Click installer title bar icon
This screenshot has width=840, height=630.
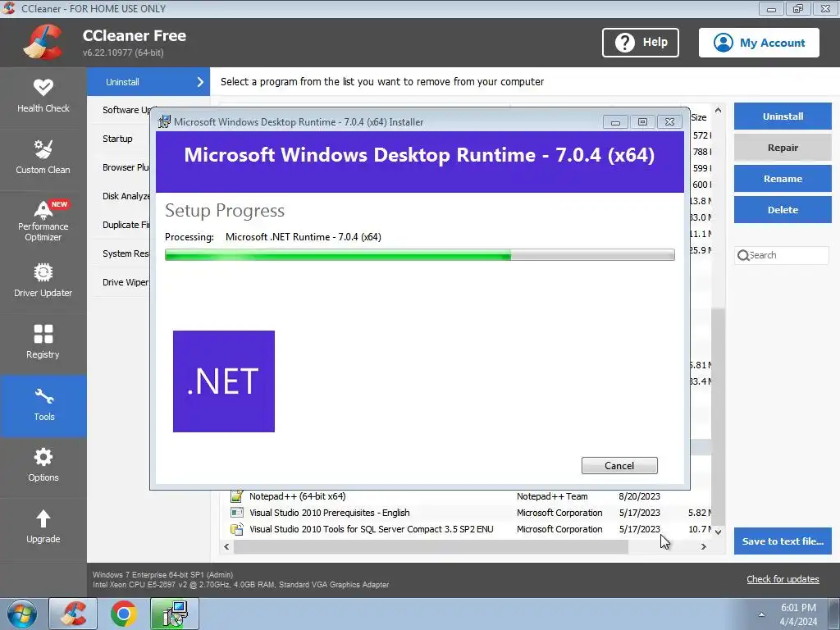click(x=164, y=121)
